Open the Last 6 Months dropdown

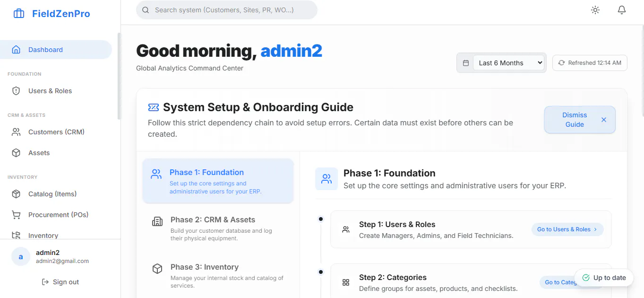pyautogui.click(x=509, y=63)
